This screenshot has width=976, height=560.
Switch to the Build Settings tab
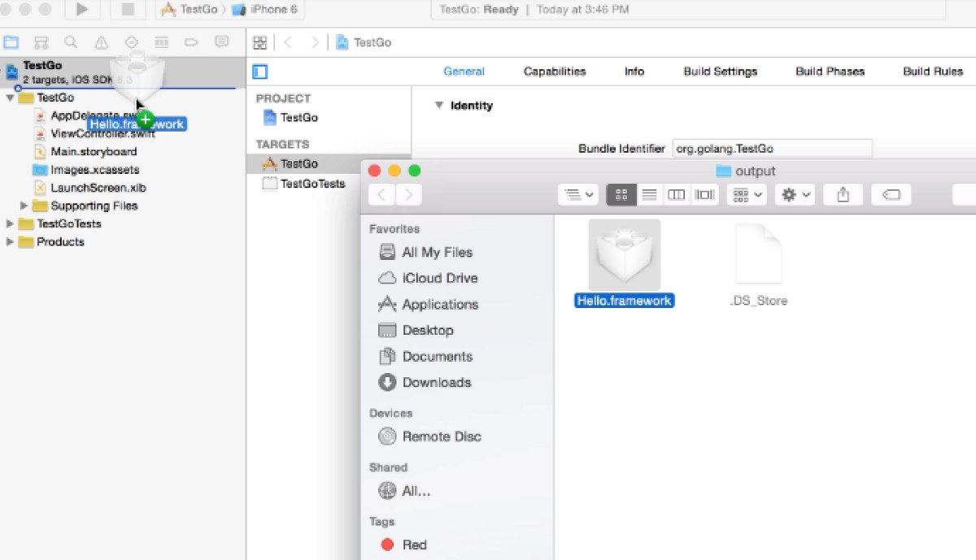point(720,72)
